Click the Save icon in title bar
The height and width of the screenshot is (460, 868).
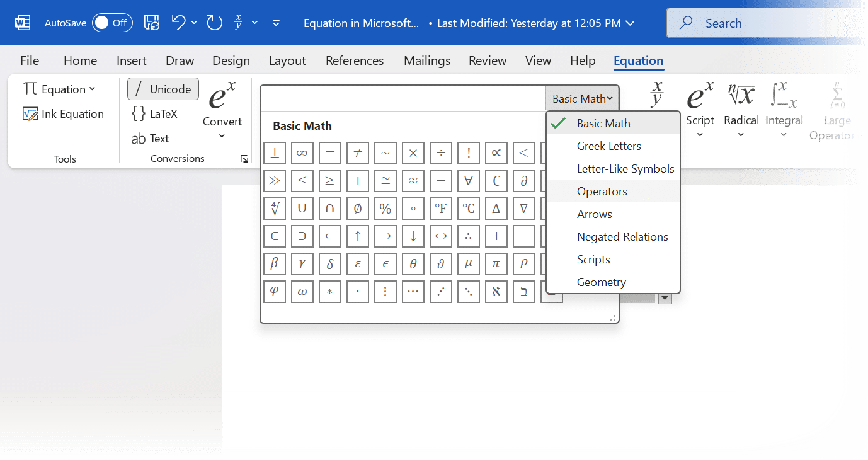click(151, 23)
